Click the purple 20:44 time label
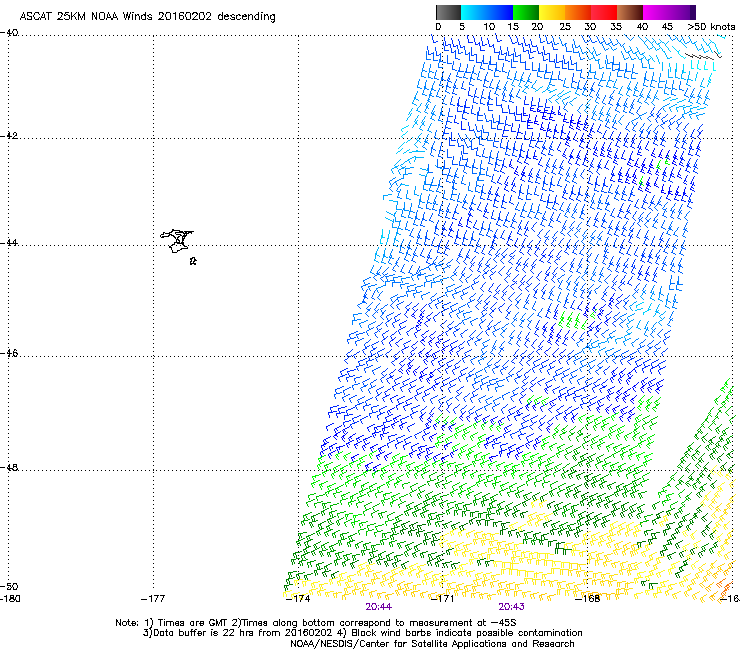740x650 pixels. (x=378, y=607)
